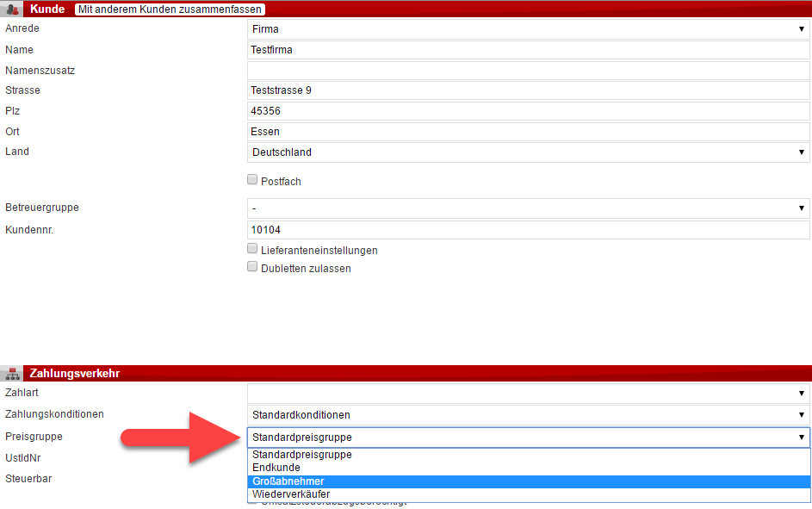Expand the Land dropdown showing Deutschland
The height and width of the screenshot is (509, 812).
528,152
